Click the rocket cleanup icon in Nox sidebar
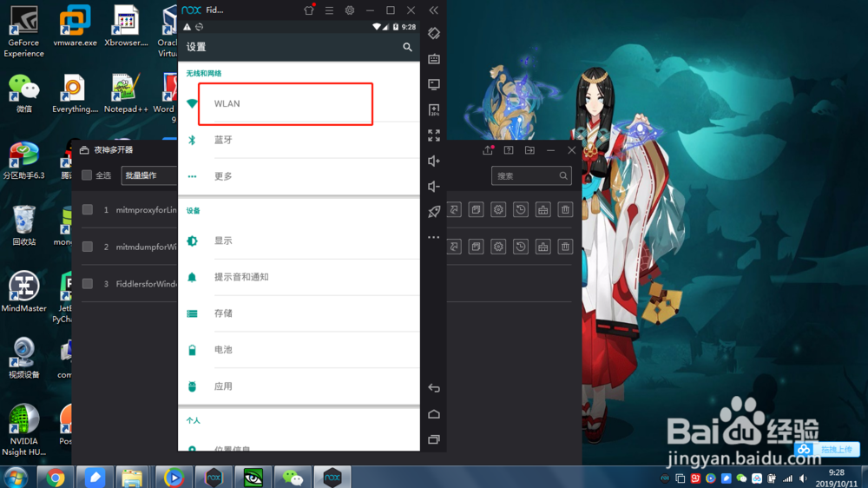 coord(434,212)
